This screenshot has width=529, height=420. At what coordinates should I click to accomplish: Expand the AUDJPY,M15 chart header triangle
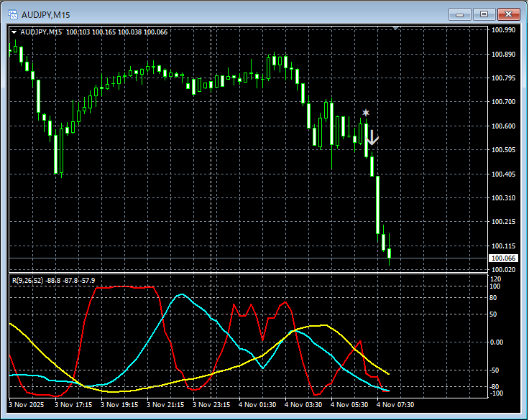click(14, 32)
